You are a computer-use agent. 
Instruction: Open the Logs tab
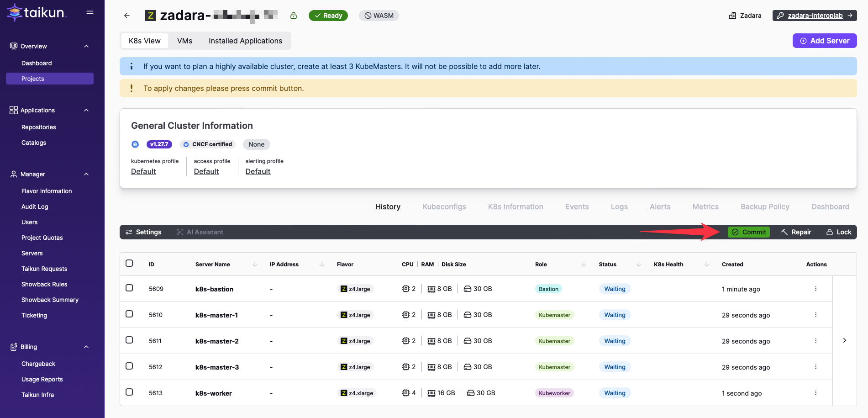point(619,206)
